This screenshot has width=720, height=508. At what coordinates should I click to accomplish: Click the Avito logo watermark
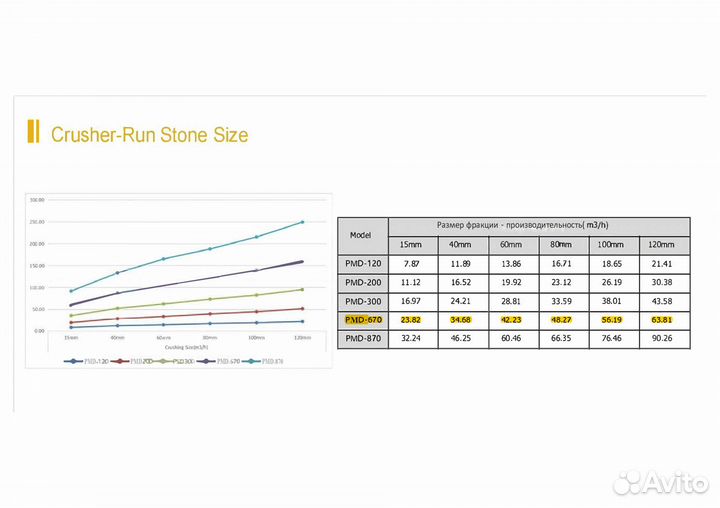(660, 483)
